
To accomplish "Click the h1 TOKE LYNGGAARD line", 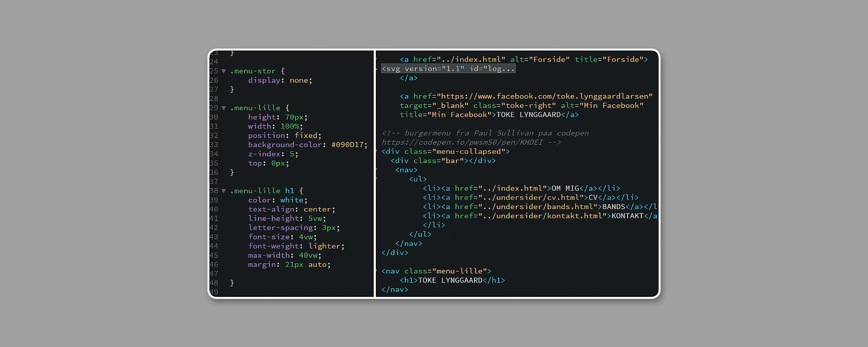I will coord(452,281).
